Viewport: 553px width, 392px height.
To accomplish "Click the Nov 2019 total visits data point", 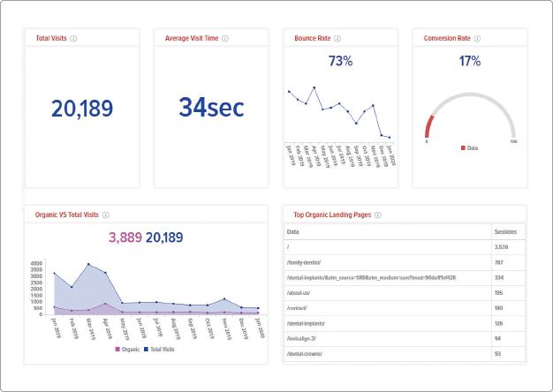I will tap(224, 299).
